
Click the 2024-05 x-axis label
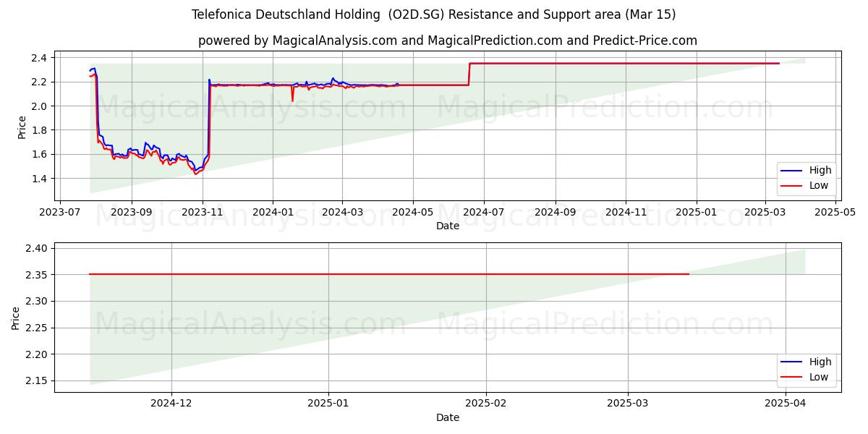point(413,213)
